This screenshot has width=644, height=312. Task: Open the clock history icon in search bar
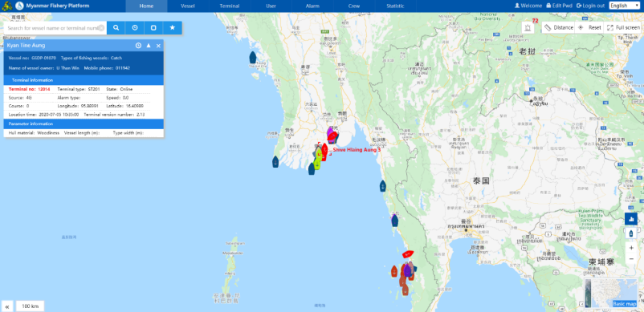[x=135, y=28]
